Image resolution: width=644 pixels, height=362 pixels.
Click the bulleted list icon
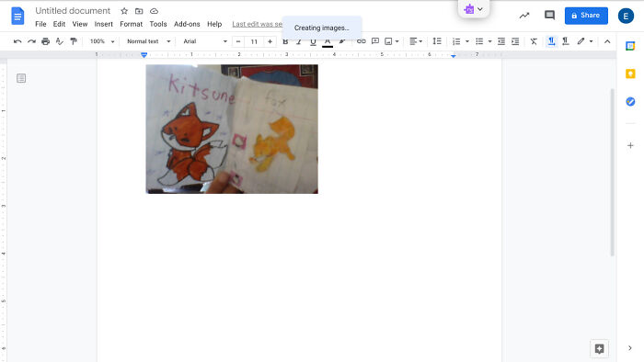point(479,41)
